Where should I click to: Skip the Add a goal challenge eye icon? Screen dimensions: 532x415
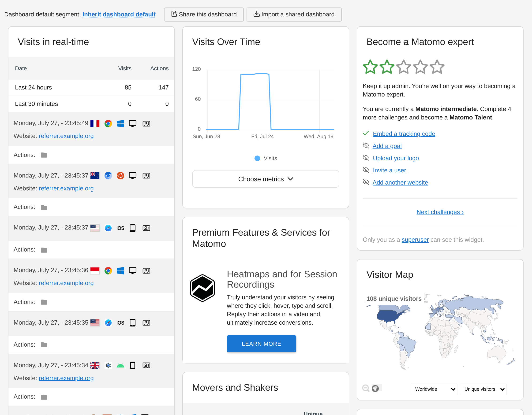click(366, 145)
